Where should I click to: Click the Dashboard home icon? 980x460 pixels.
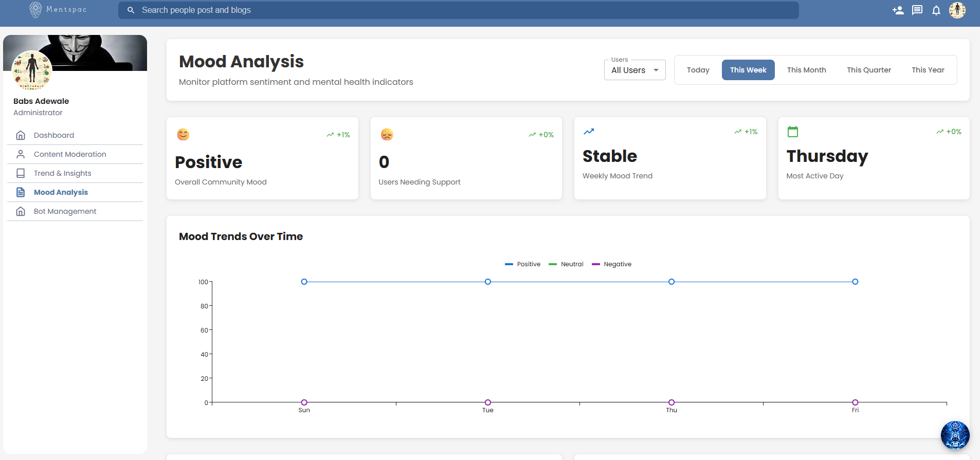[x=21, y=135]
